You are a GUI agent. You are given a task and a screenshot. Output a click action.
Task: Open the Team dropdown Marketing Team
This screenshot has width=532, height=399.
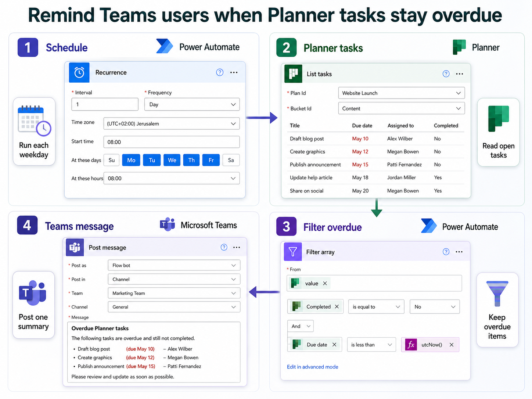[174, 293]
